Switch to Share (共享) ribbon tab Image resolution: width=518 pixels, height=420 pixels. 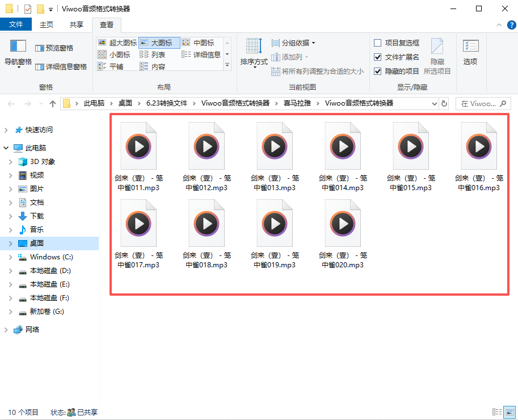click(77, 25)
